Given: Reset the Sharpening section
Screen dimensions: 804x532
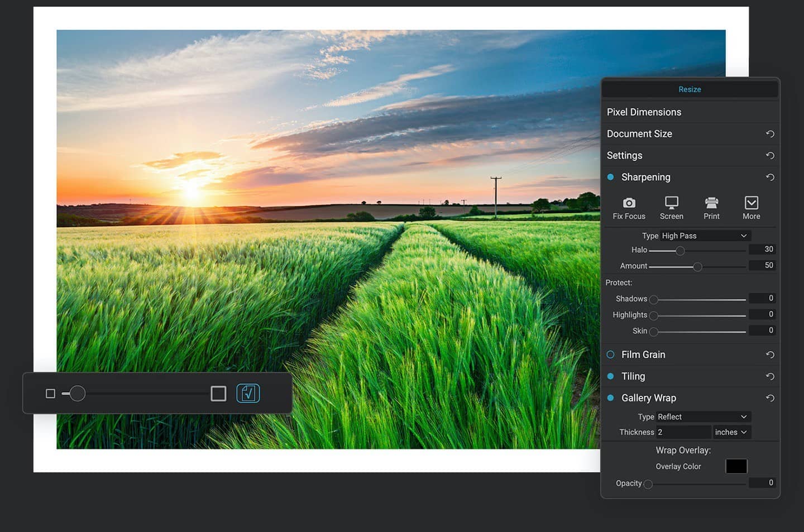Looking at the screenshot, I should [770, 178].
